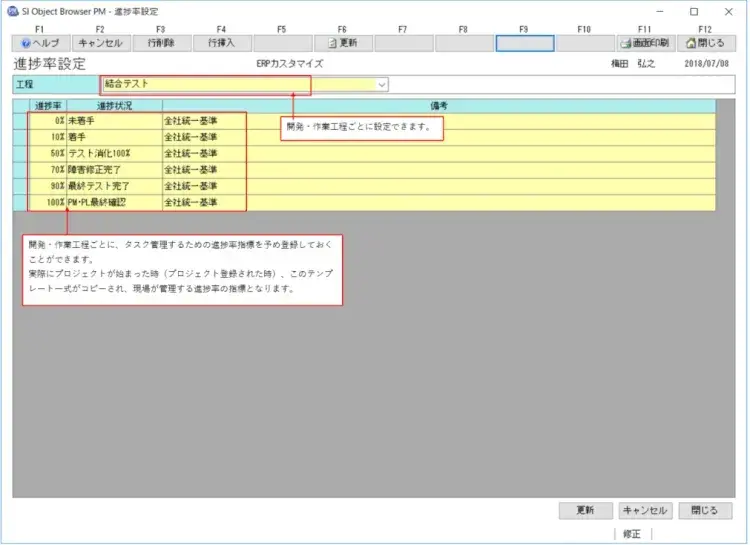This screenshot has height=545, width=750.
Task: Click the 進捗率 column header
Action: [48, 106]
